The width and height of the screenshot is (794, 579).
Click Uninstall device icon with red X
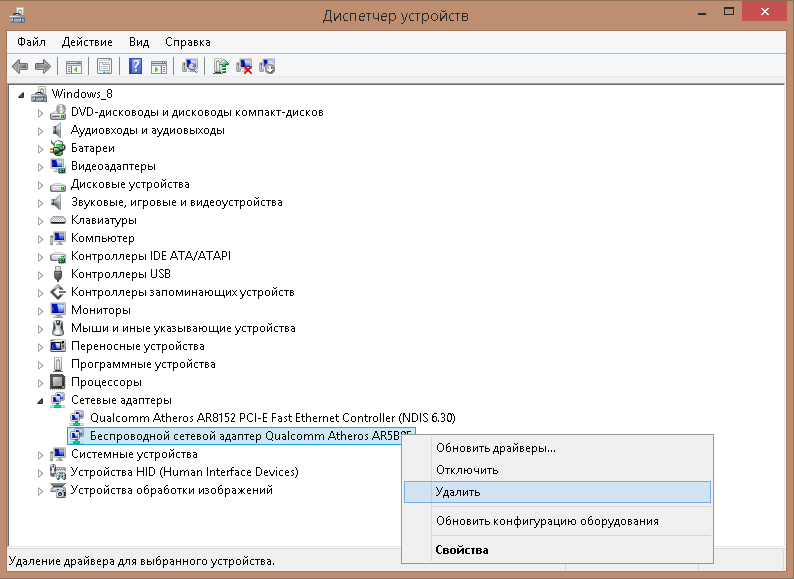pyautogui.click(x=244, y=66)
